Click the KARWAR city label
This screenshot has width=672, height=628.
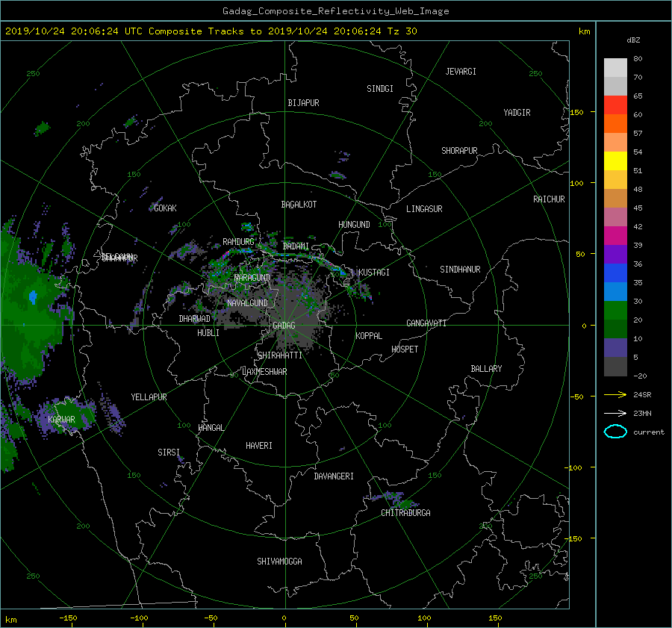(x=61, y=420)
